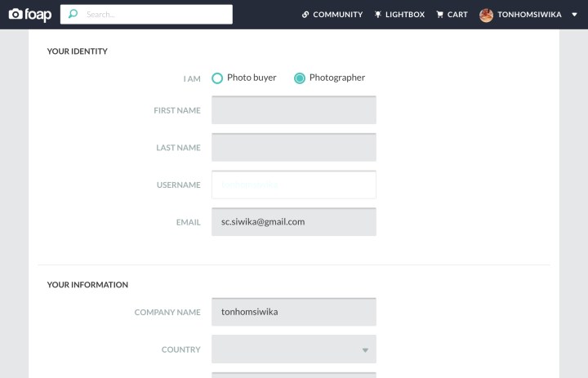
Task: Select the Photographer radio option
Action: click(x=300, y=78)
